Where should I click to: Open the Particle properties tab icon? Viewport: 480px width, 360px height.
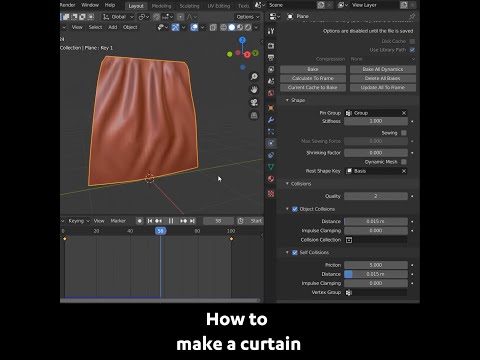pos(271,131)
